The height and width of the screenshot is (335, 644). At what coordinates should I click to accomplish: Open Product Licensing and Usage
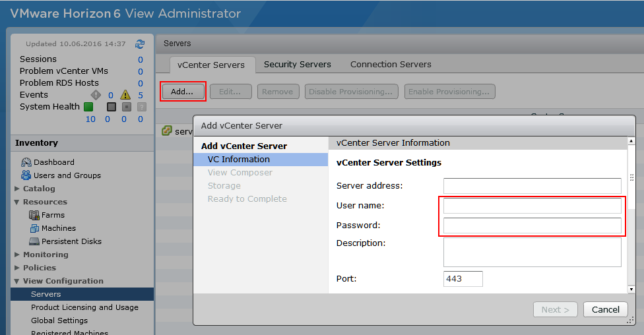84,307
